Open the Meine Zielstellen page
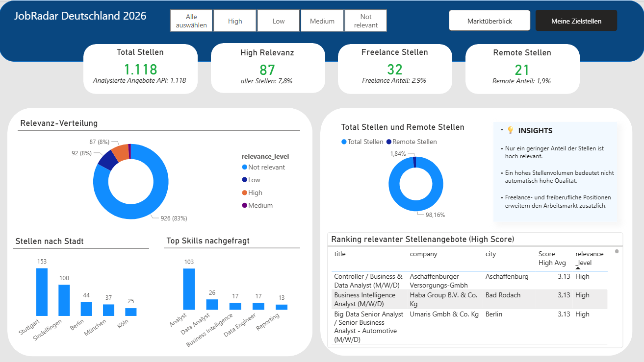Viewport: 644px width, 362px height. coord(576,21)
